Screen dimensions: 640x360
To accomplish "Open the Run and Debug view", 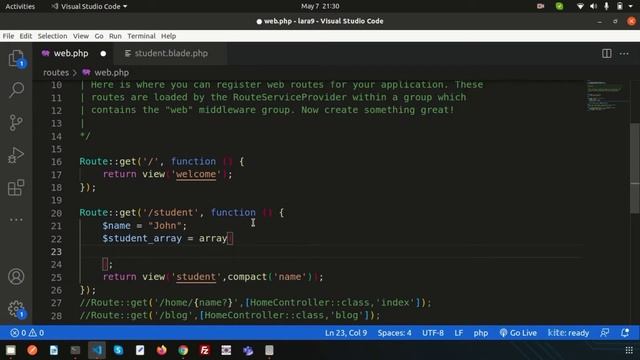I will (x=16, y=155).
